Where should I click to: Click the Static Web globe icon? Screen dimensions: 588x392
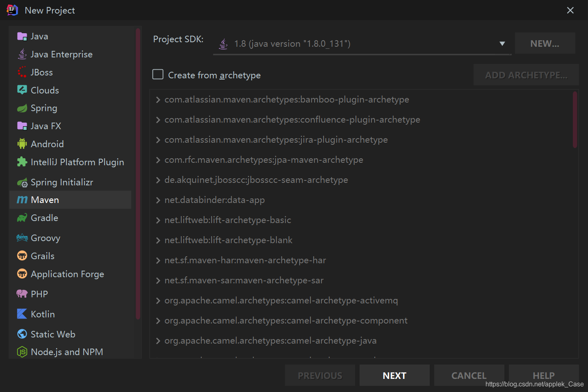click(x=22, y=334)
